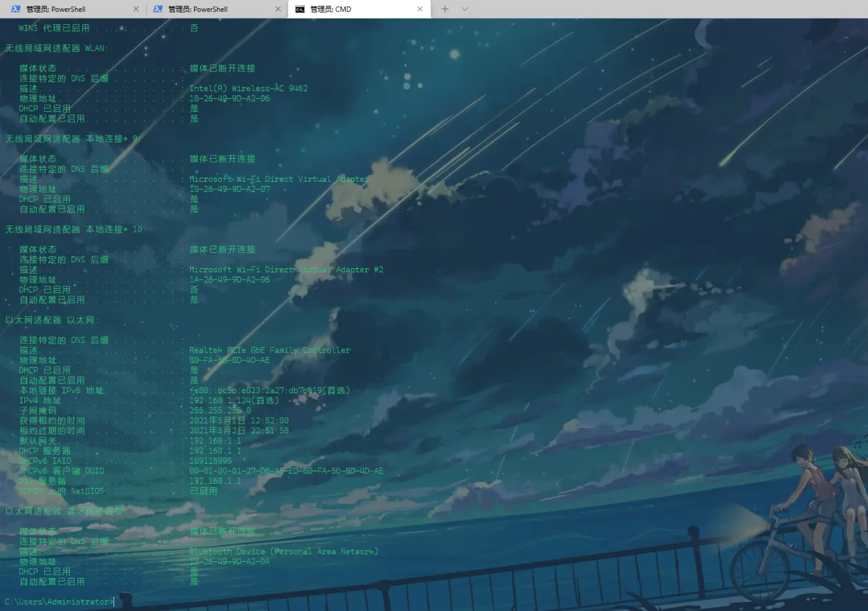Click 'Bluetooth Device (Personal Area Network)'

pos(284,552)
